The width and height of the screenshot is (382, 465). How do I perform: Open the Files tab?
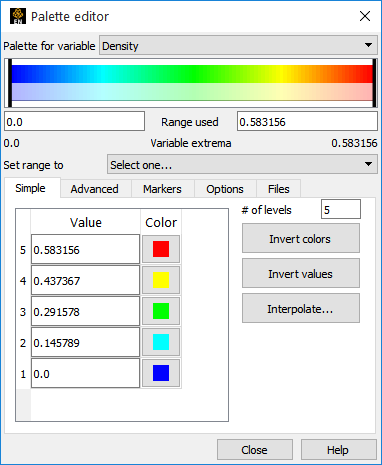pos(279,189)
